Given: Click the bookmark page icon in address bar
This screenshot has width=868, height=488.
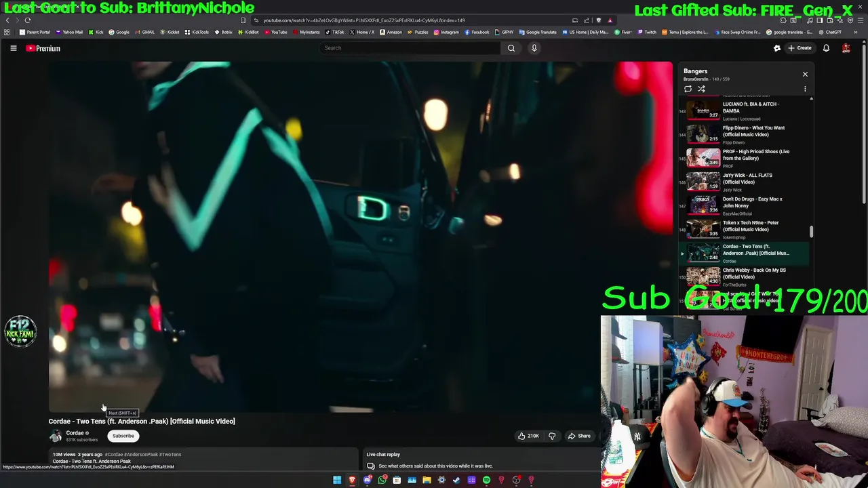Looking at the screenshot, I should [x=243, y=20].
